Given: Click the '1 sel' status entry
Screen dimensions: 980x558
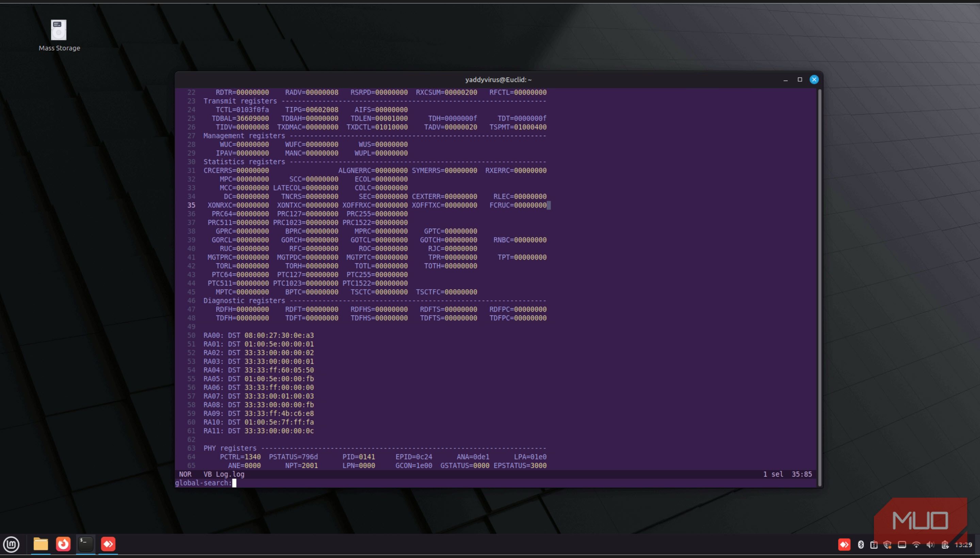Looking at the screenshot, I should pos(773,474).
